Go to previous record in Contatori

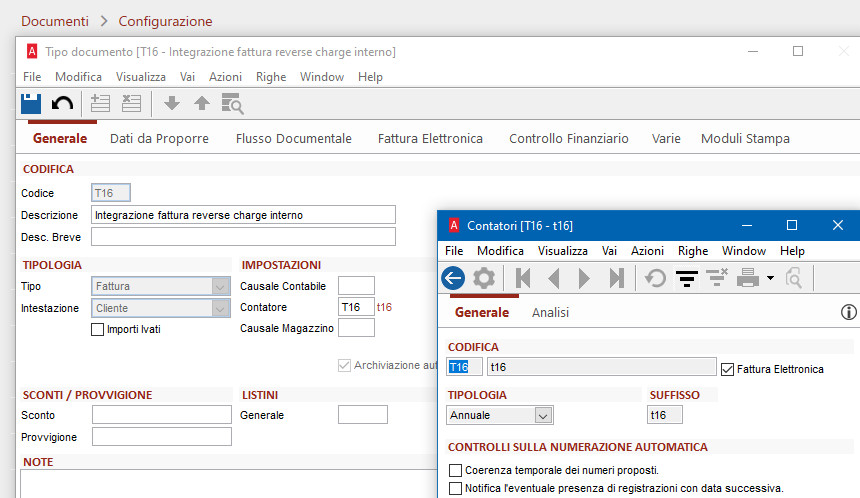click(x=553, y=278)
